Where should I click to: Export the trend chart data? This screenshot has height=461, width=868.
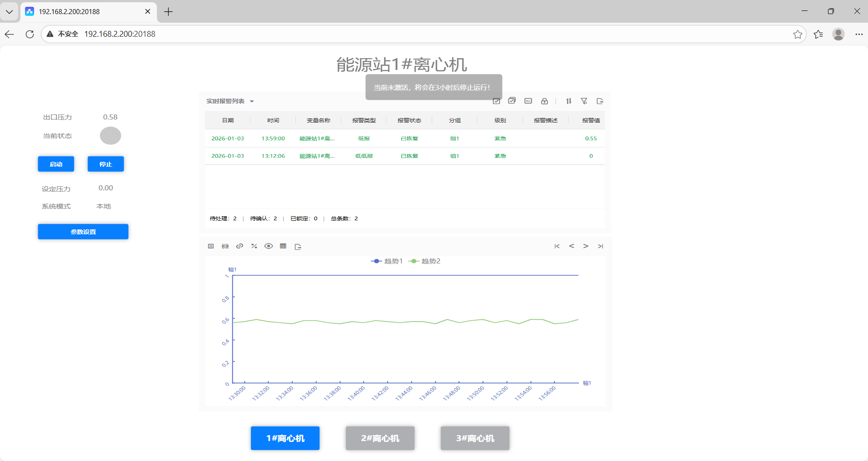pos(298,246)
